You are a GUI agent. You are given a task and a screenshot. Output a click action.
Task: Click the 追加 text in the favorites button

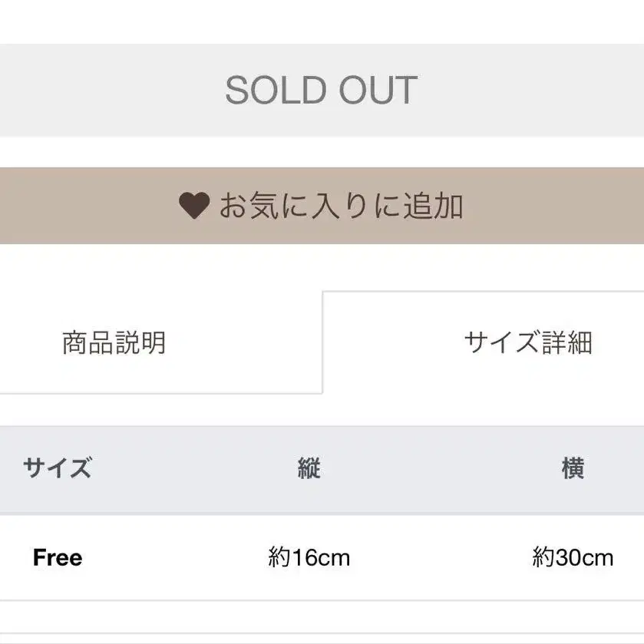pyautogui.click(x=434, y=206)
